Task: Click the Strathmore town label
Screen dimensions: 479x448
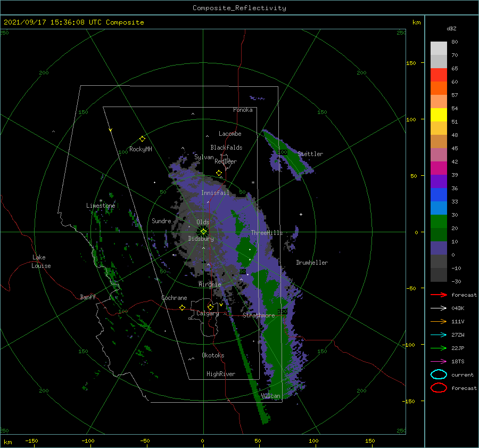Action: click(x=259, y=315)
